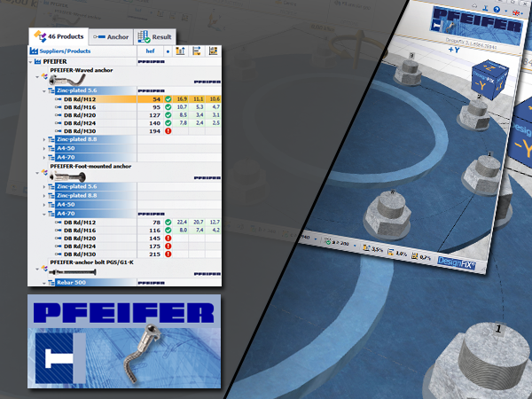Click the 16.9 utilization value cell
The height and width of the screenshot is (399, 532).
pyautogui.click(x=181, y=99)
